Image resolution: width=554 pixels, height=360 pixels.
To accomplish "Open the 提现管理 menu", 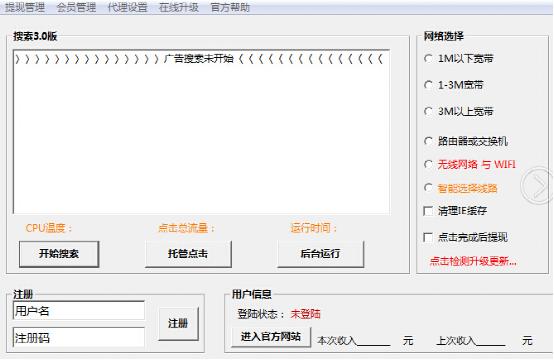I will [25, 7].
